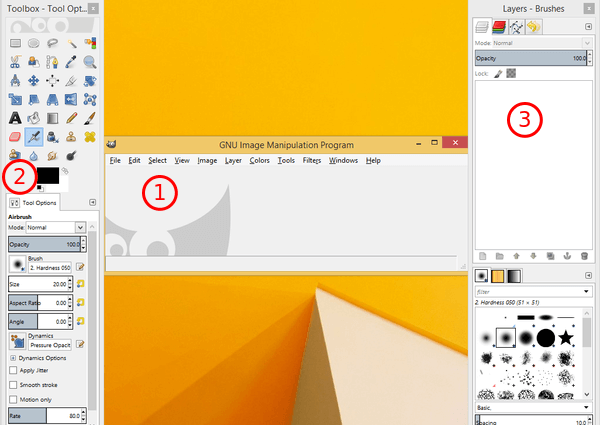Click the Duplicate layer button
The width and height of the screenshot is (600, 425).
coord(550,256)
